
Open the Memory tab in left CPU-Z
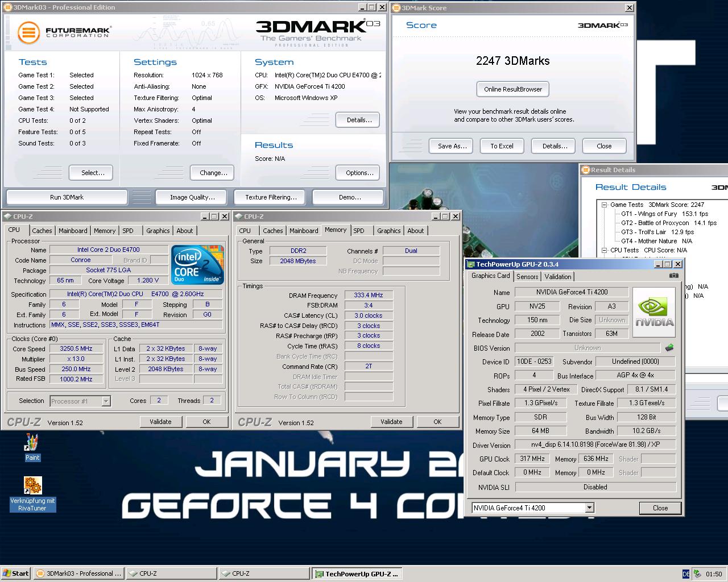coord(105,231)
